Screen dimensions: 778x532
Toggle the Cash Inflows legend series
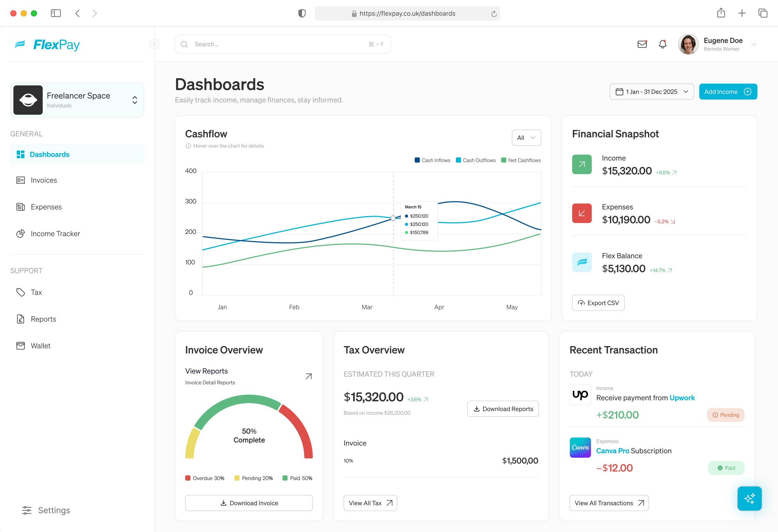click(x=432, y=160)
